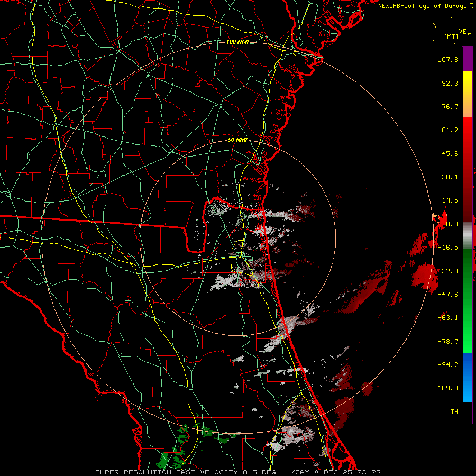The width and height of the screenshot is (476, 476).
Task: Click the [KT] units label
Action: pos(452,36)
